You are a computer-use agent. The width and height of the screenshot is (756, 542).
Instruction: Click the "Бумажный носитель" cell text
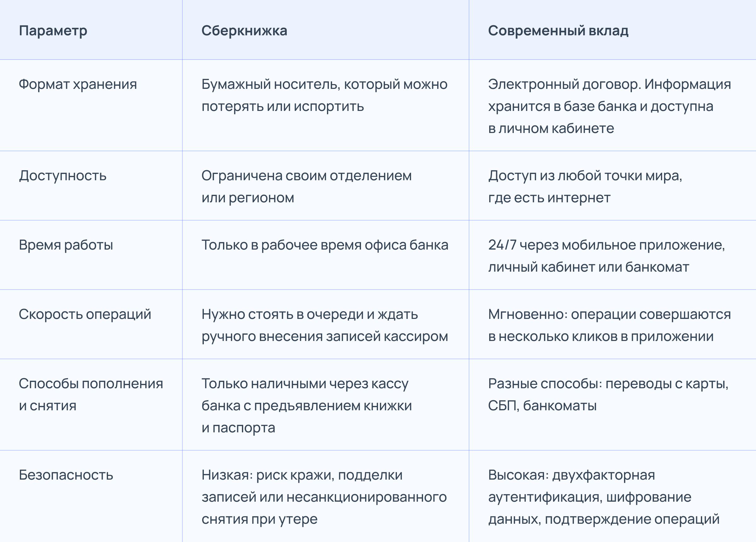(x=324, y=95)
